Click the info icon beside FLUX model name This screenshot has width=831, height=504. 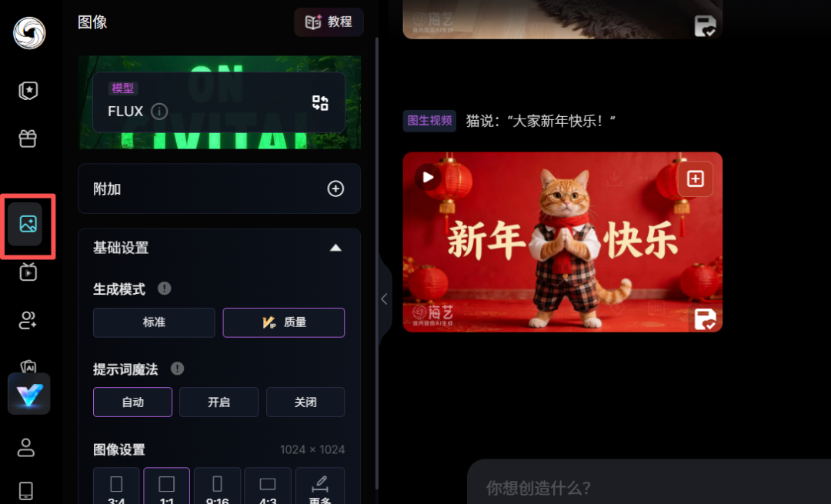[x=159, y=111]
